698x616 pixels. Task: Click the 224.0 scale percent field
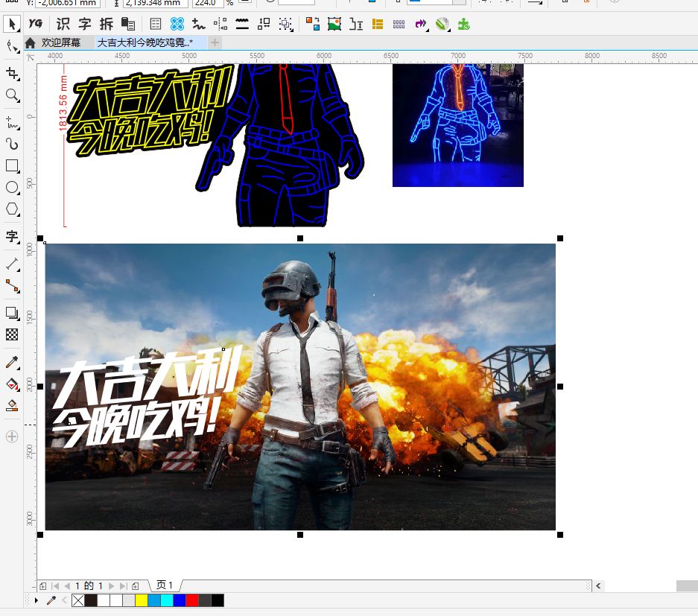pyautogui.click(x=207, y=3)
